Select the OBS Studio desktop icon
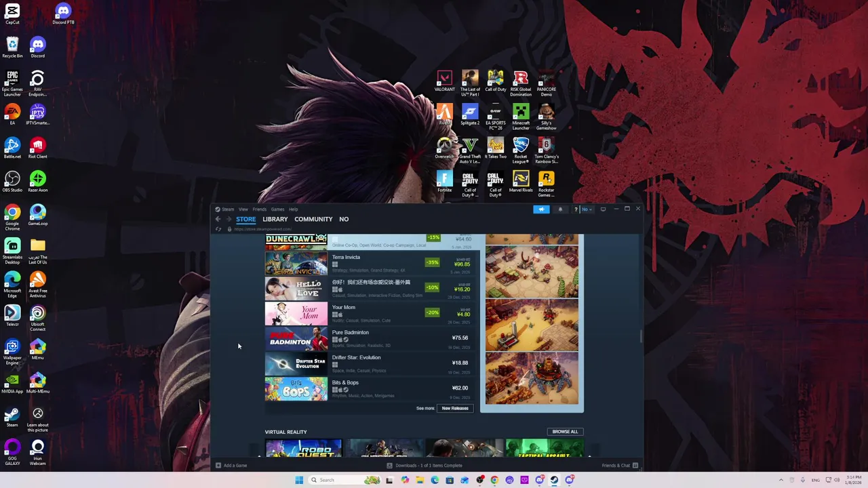Image resolution: width=868 pixels, height=488 pixels. click(12, 182)
